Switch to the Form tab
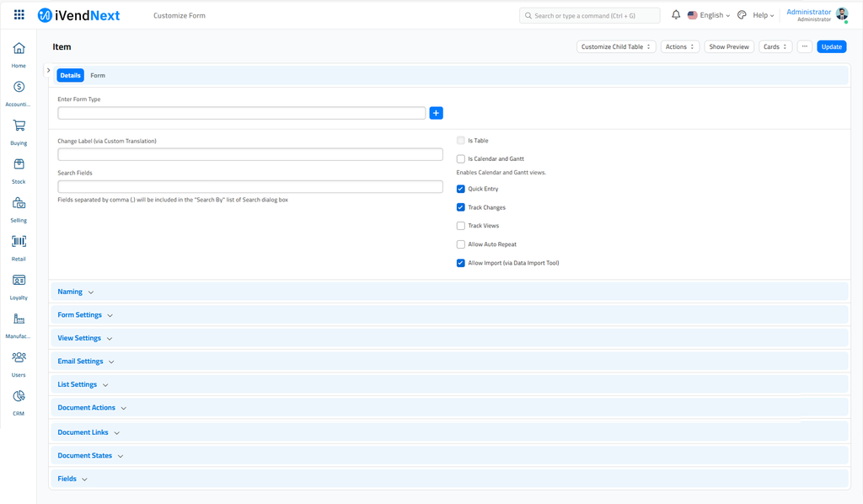 [x=97, y=75]
